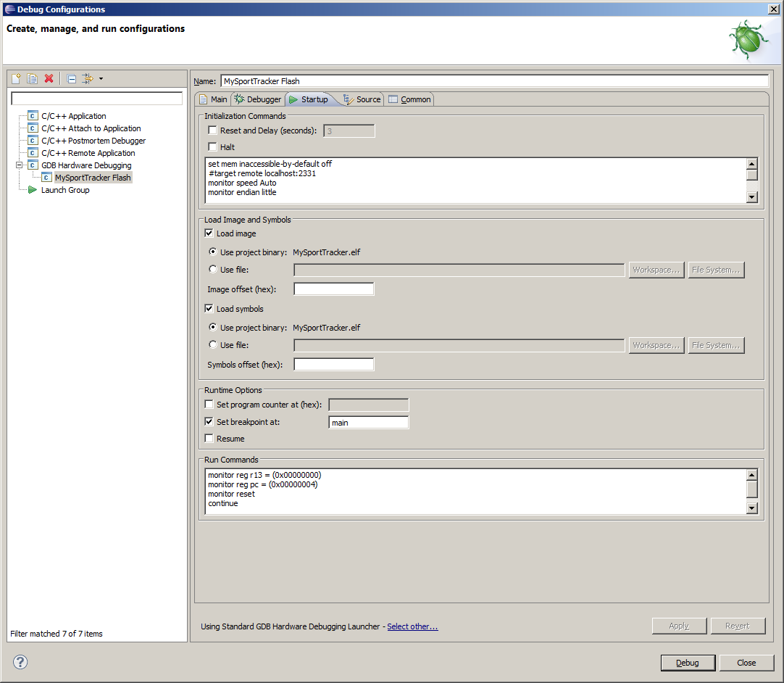Screen dimensions: 784x683
Task: Uncheck the Load symbols checkbox
Action: pos(209,309)
